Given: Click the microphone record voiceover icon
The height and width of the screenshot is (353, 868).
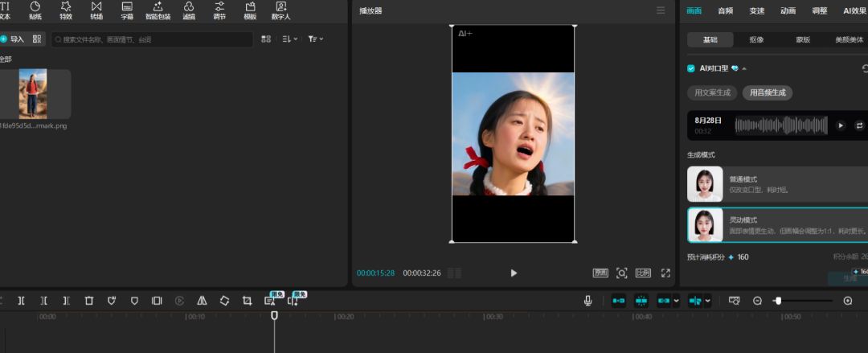Looking at the screenshot, I should [588, 301].
